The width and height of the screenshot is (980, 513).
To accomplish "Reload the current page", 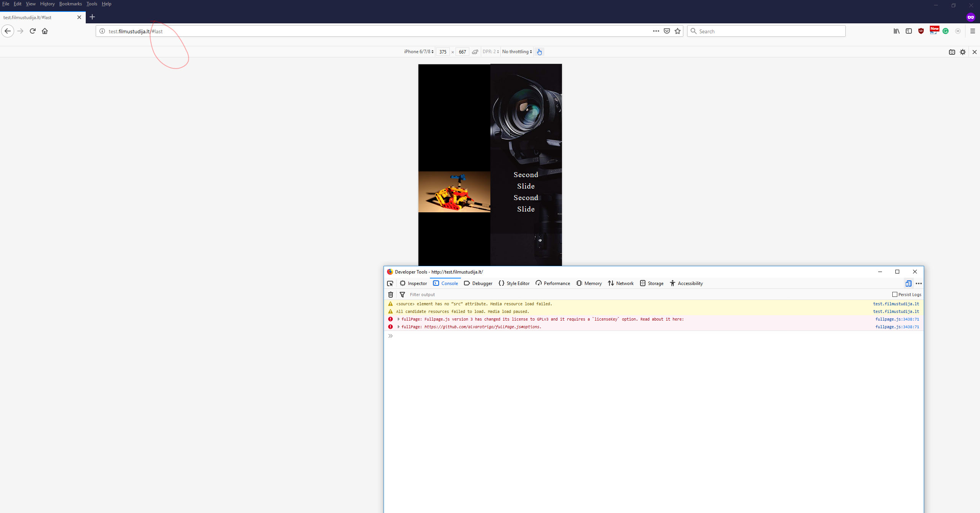I will tap(33, 31).
